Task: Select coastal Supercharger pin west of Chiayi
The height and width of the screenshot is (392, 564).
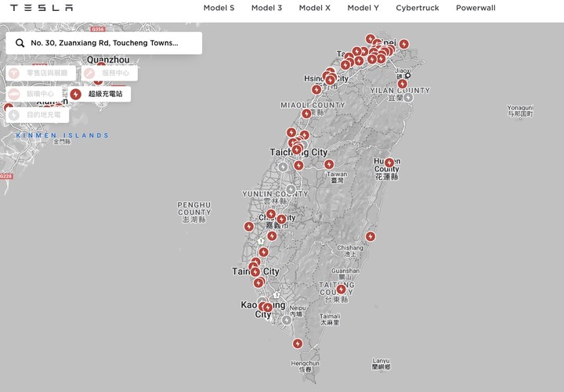Action: [x=249, y=226]
